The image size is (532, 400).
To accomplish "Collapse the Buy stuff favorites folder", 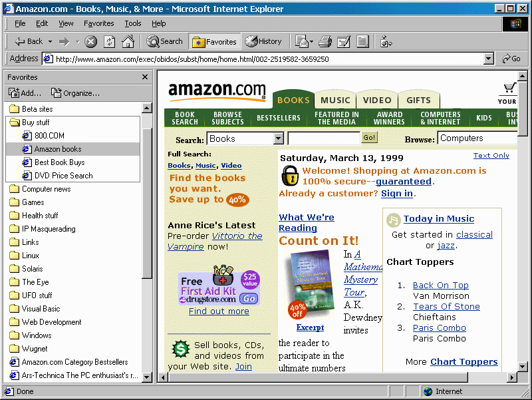I will coord(35,122).
